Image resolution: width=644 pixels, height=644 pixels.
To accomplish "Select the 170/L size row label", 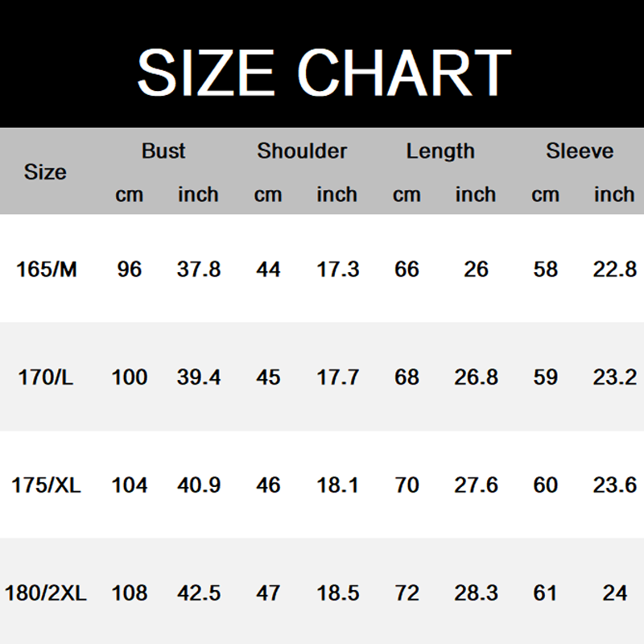I will click(46, 377).
